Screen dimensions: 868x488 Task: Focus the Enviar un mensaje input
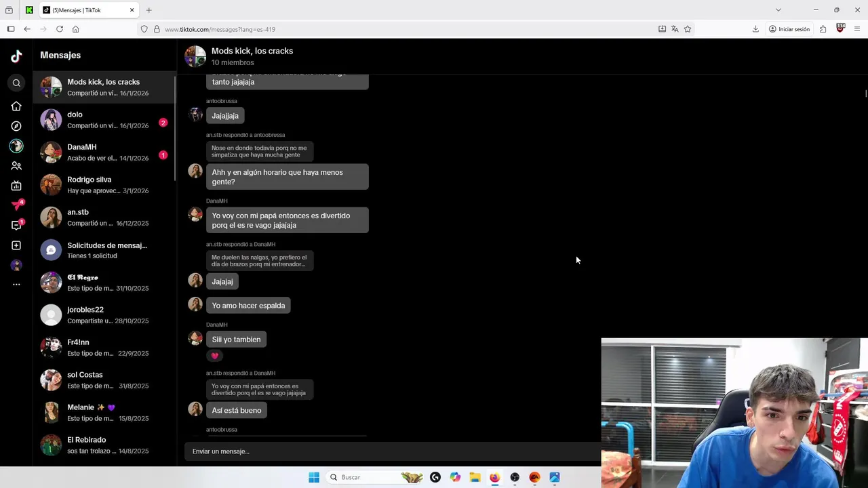pos(392,451)
